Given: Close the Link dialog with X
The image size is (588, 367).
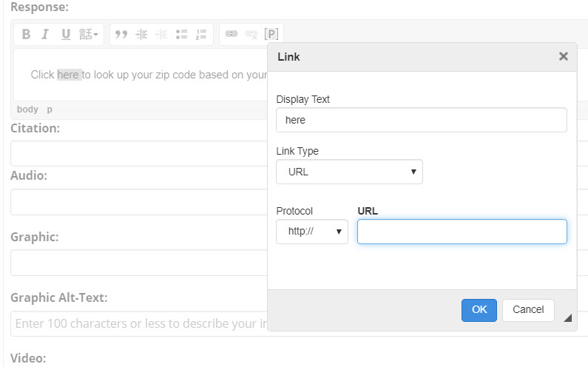Looking at the screenshot, I should [564, 56].
